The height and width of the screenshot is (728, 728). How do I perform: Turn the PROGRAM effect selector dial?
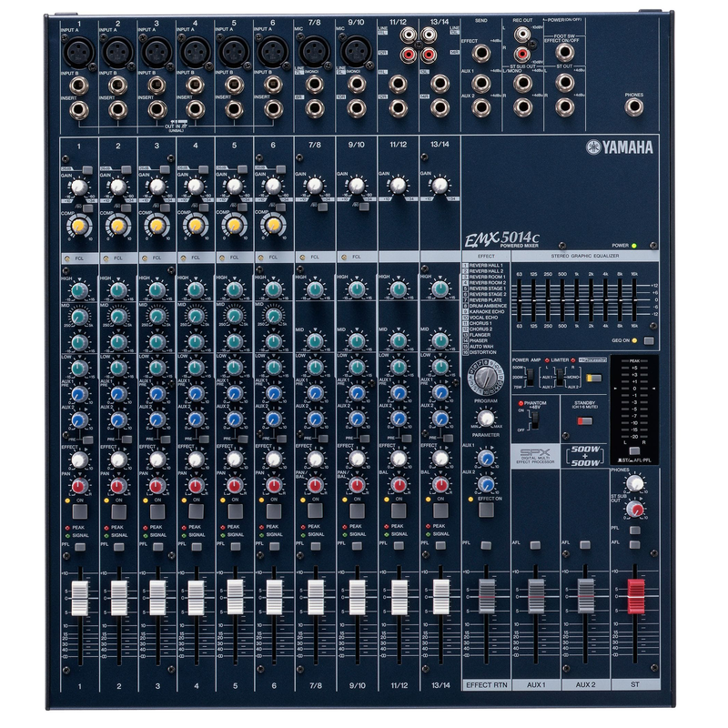[485, 377]
